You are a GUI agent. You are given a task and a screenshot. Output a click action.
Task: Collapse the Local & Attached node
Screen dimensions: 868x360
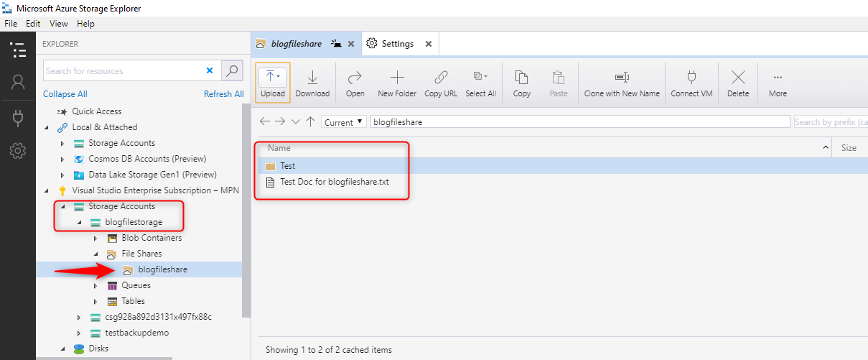coord(47,127)
